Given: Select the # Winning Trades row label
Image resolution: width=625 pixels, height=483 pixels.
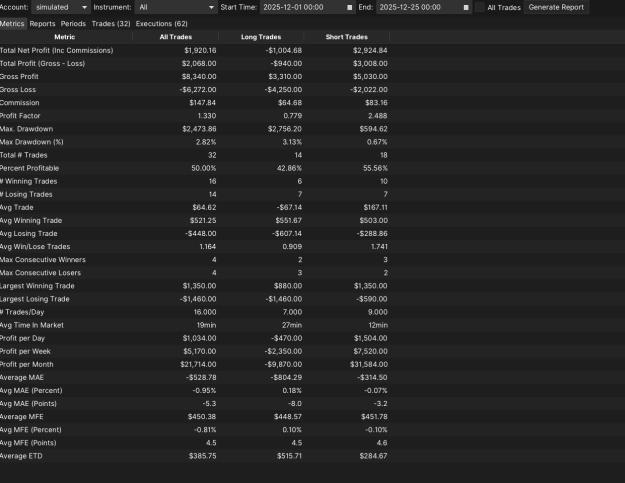Looking at the screenshot, I should click(29, 181).
